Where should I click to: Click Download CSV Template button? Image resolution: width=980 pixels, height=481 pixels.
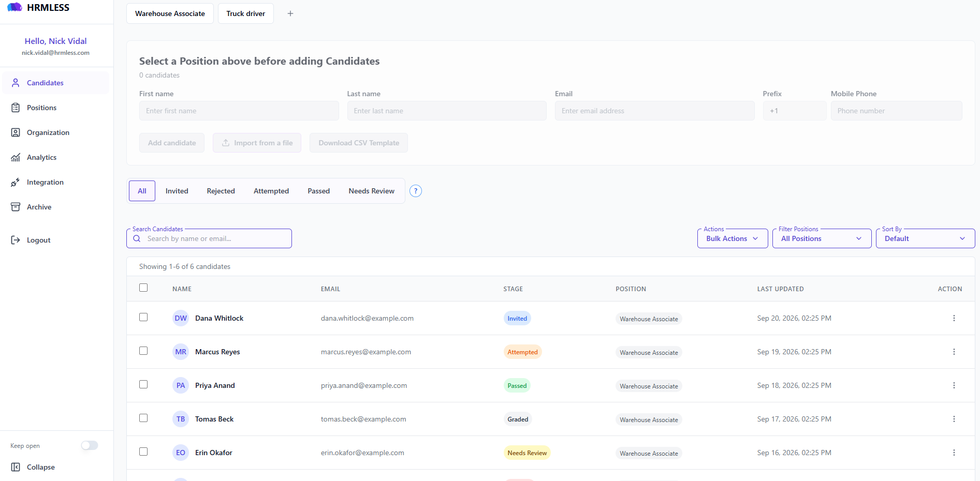coord(359,143)
